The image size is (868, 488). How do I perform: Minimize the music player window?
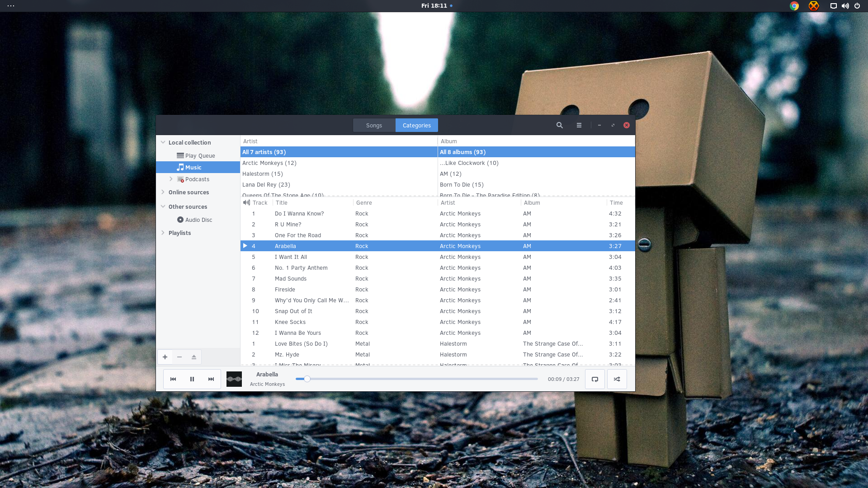pos(599,125)
